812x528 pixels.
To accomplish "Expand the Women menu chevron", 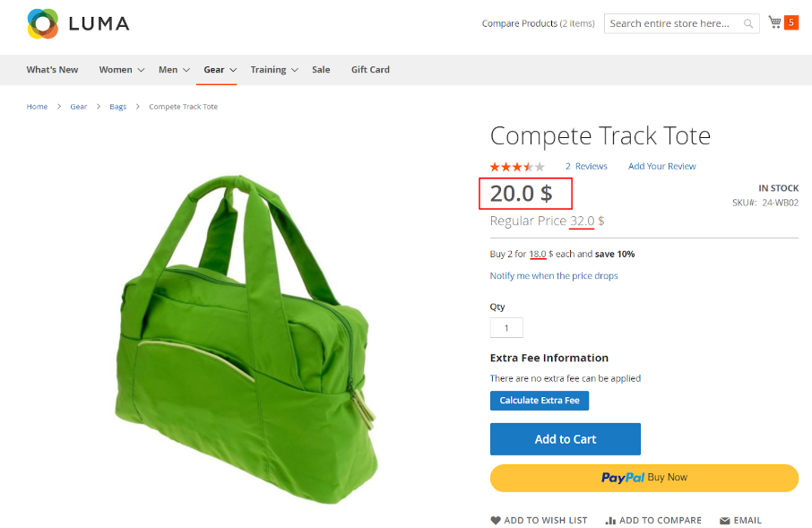I will pyautogui.click(x=141, y=70).
